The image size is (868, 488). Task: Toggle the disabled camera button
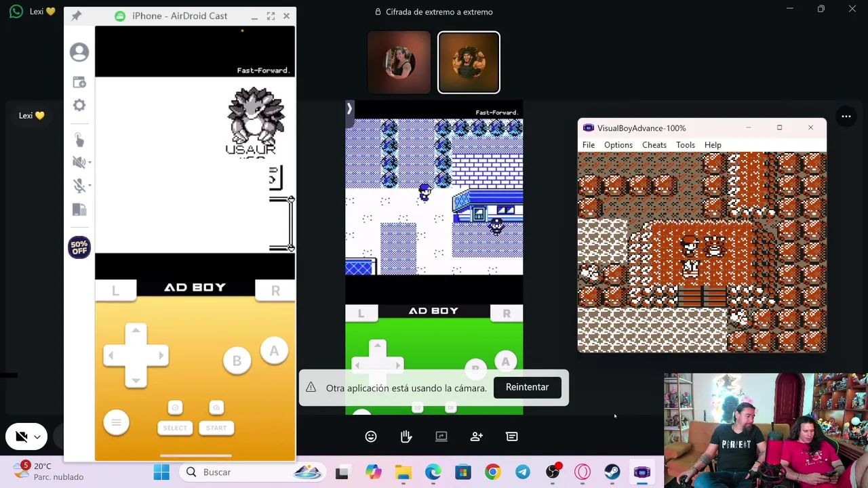click(22, 437)
